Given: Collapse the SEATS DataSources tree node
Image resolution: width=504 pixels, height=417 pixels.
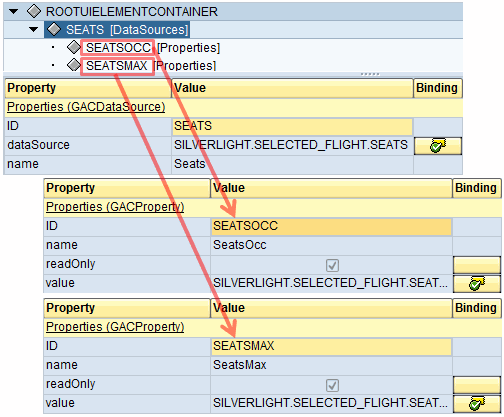Looking at the screenshot, I should click(33, 29).
